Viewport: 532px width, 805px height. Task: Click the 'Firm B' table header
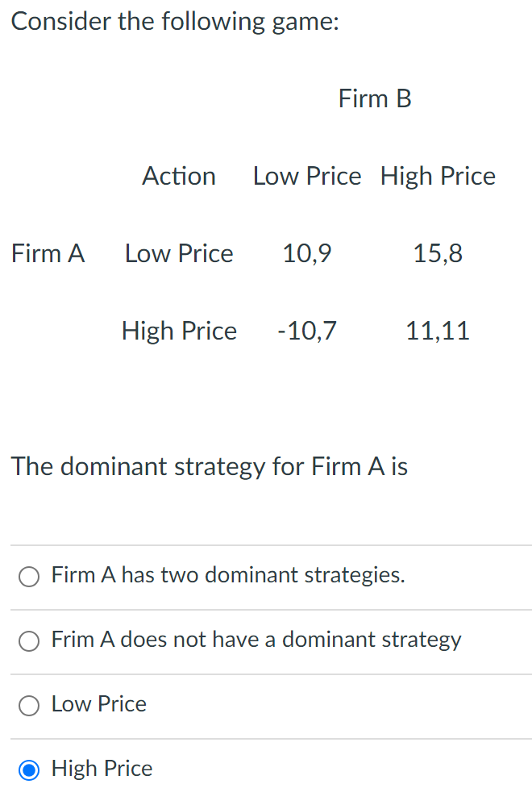coord(375,98)
